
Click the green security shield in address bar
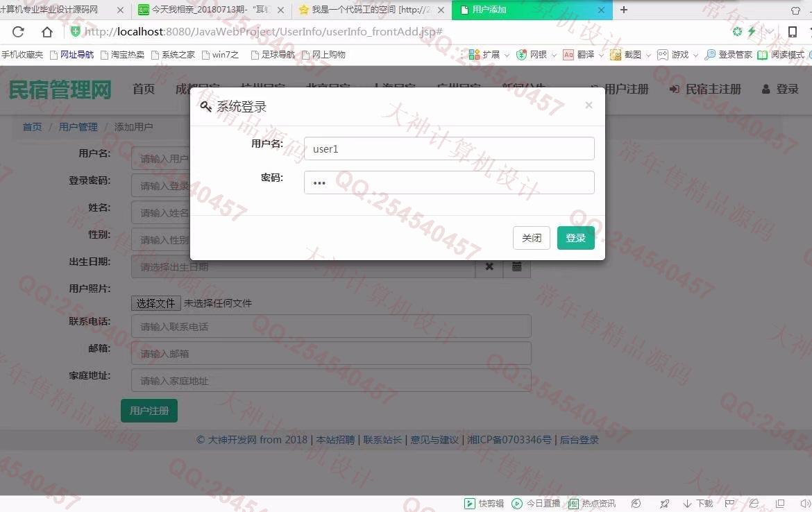76,32
